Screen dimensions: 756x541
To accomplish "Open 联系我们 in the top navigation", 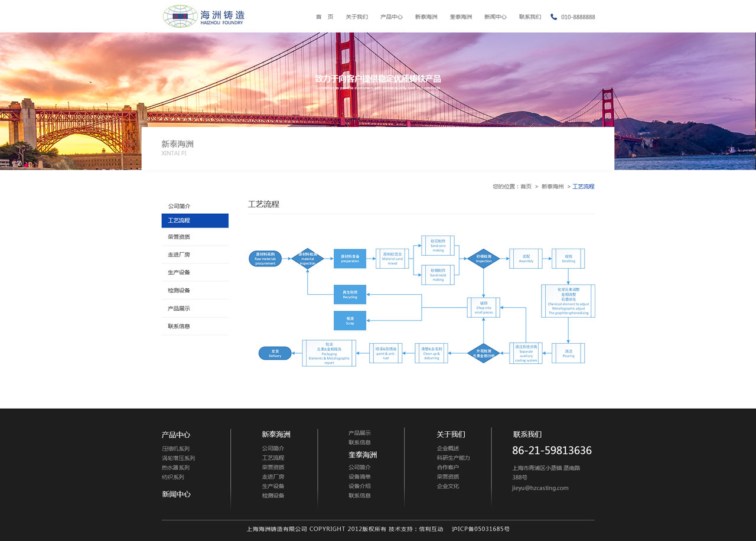I will (530, 17).
